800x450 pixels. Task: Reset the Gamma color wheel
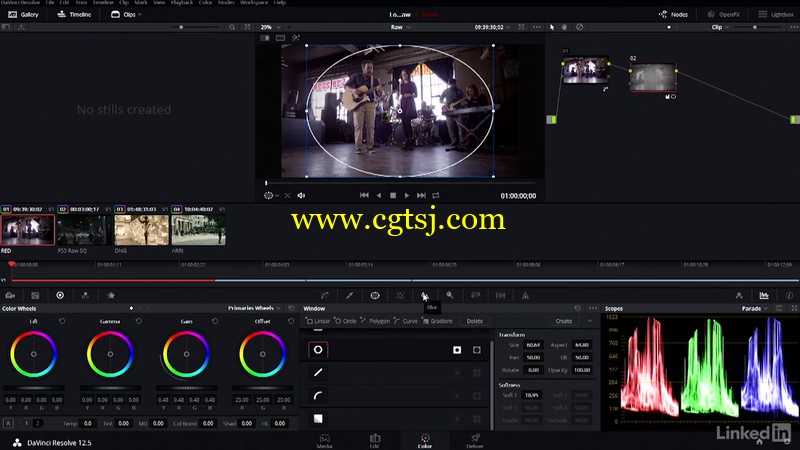coord(139,321)
